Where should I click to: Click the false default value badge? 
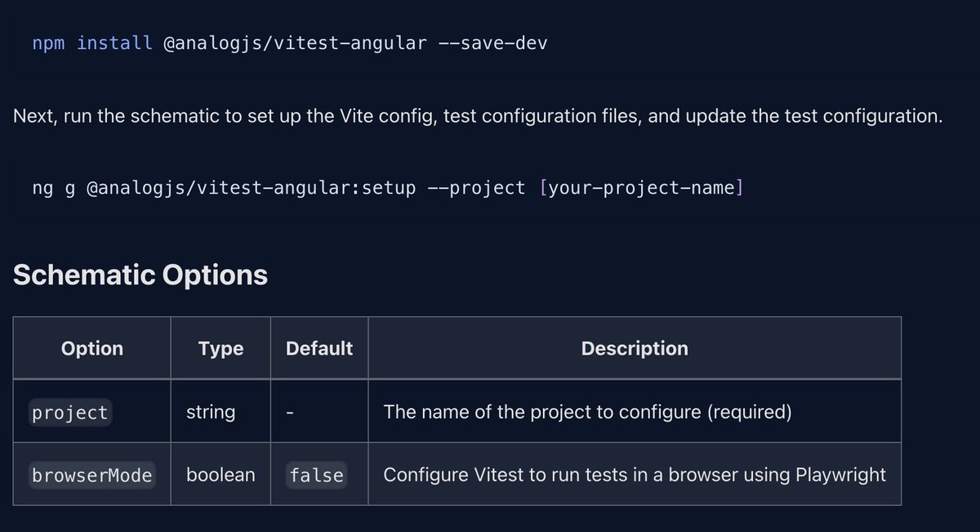(x=317, y=475)
